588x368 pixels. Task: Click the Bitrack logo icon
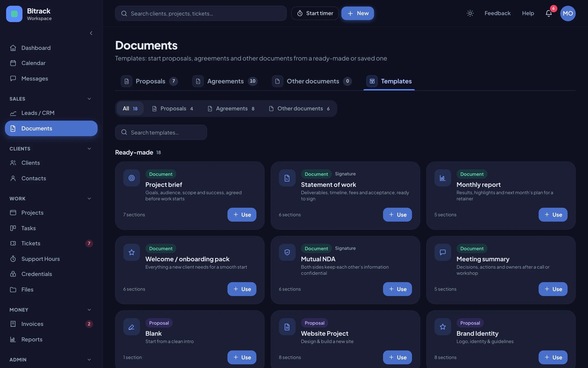[x=14, y=14]
